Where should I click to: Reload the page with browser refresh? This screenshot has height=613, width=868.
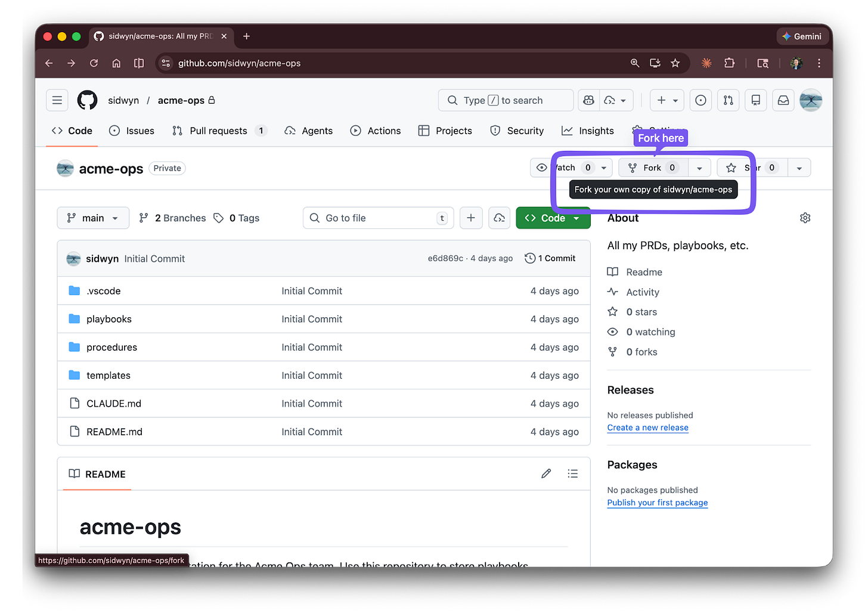[94, 63]
